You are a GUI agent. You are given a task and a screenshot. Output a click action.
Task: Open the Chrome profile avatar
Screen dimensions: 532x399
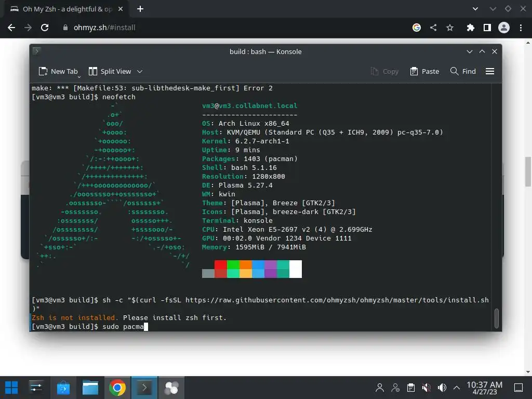[x=504, y=28]
